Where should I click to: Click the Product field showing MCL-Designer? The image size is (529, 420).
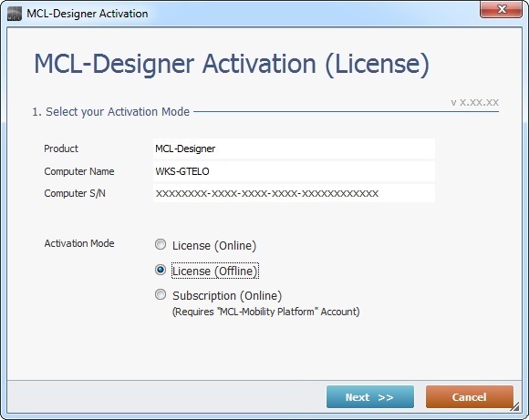294,149
